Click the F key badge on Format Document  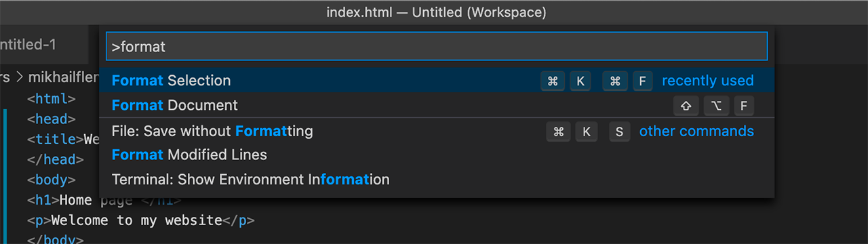743,106
